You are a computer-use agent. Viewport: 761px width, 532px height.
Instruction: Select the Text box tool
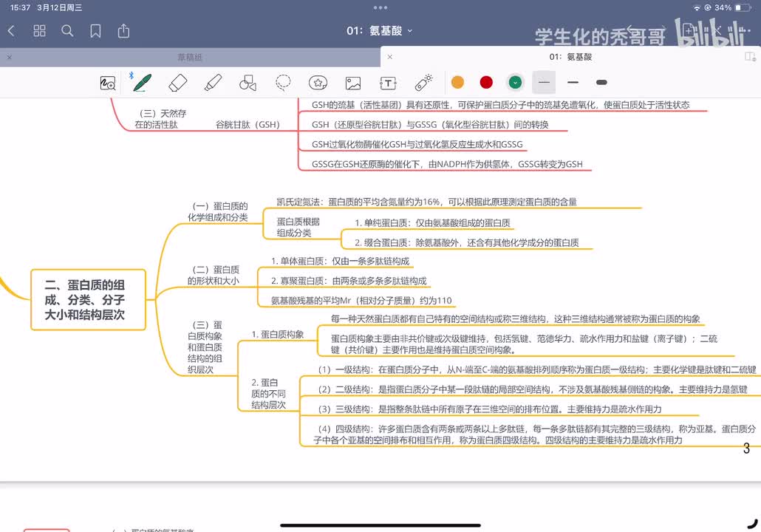pos(389,83)
